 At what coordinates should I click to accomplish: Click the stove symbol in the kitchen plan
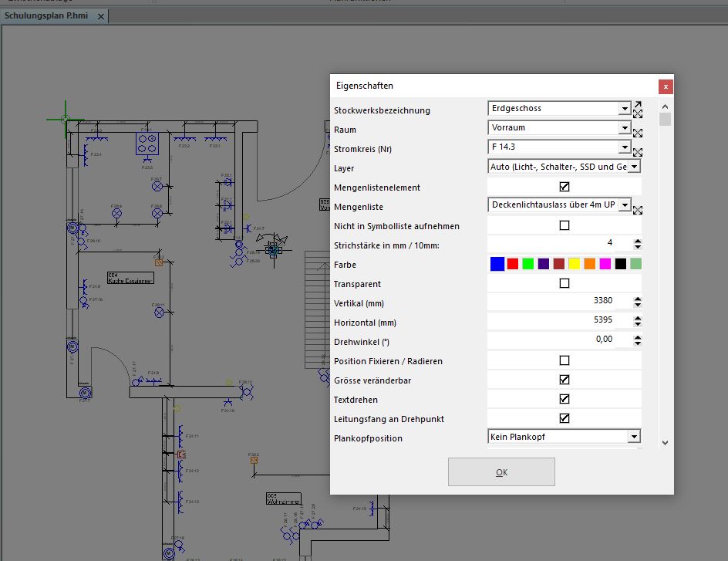[147, 142]
